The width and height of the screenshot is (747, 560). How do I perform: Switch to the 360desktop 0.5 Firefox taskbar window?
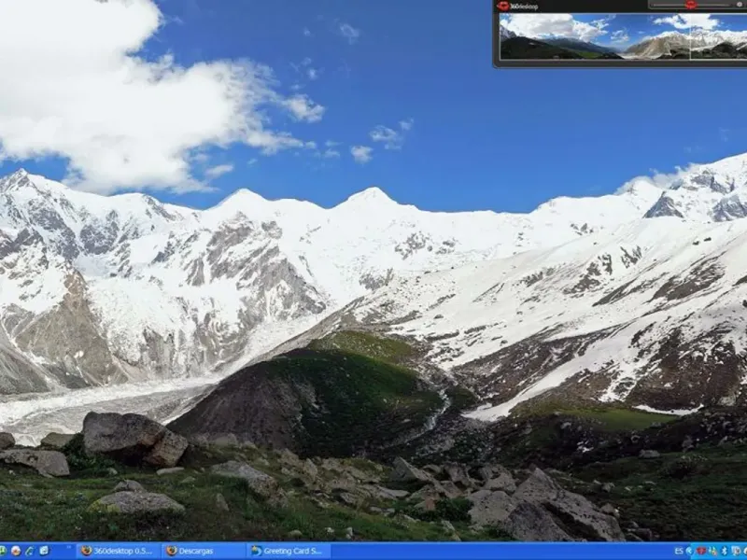point(118,551)
